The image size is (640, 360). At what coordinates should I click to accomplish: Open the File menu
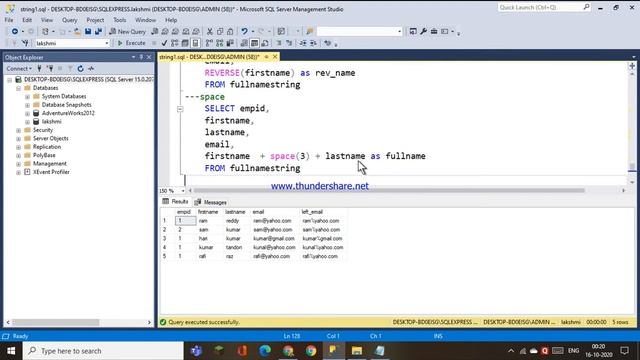click(9, 20)
